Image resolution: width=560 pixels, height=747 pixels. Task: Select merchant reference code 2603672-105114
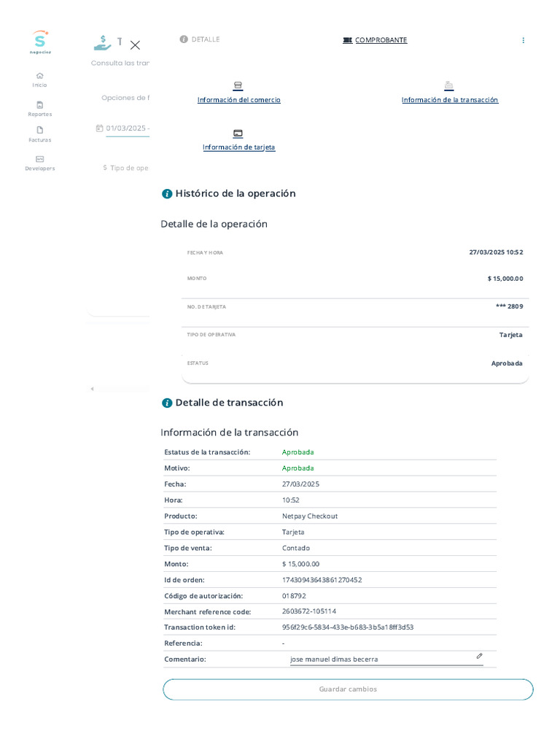point(309,611)
